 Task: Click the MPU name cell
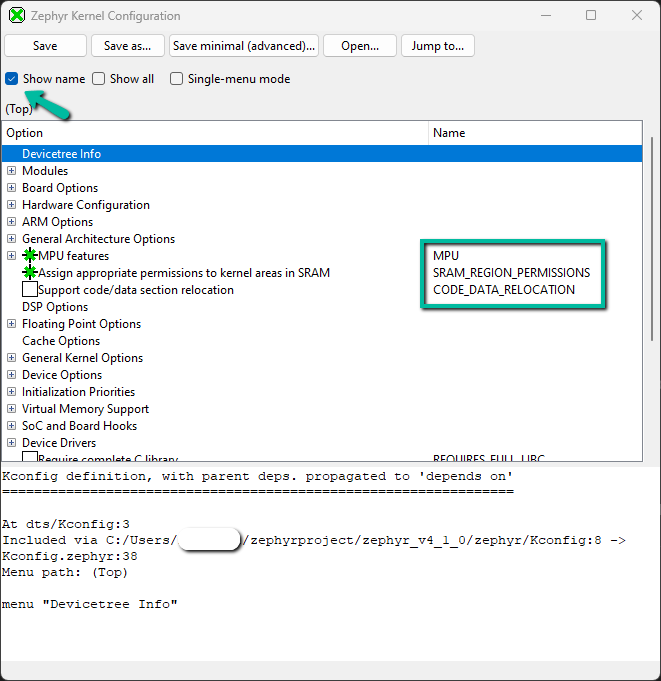point(446,255)
